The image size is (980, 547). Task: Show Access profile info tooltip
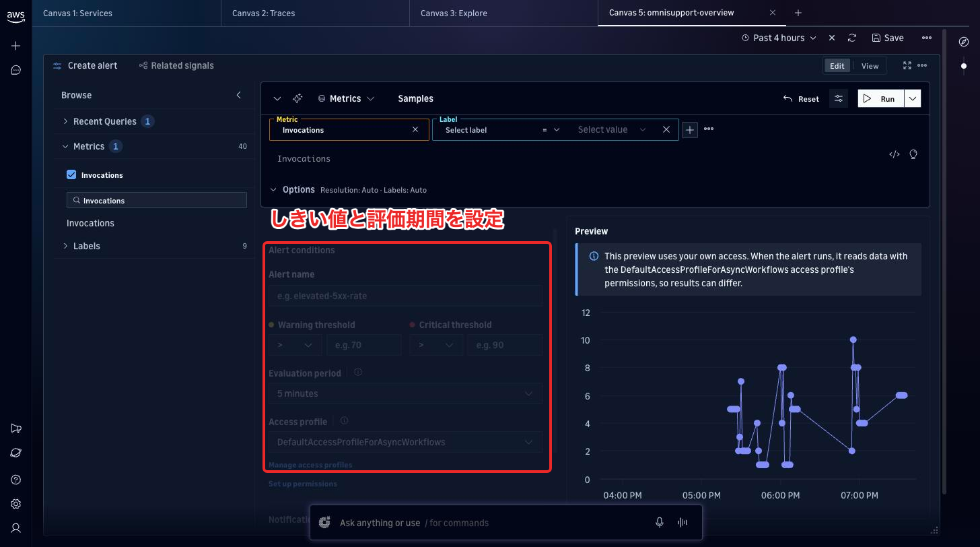(344, 420)
